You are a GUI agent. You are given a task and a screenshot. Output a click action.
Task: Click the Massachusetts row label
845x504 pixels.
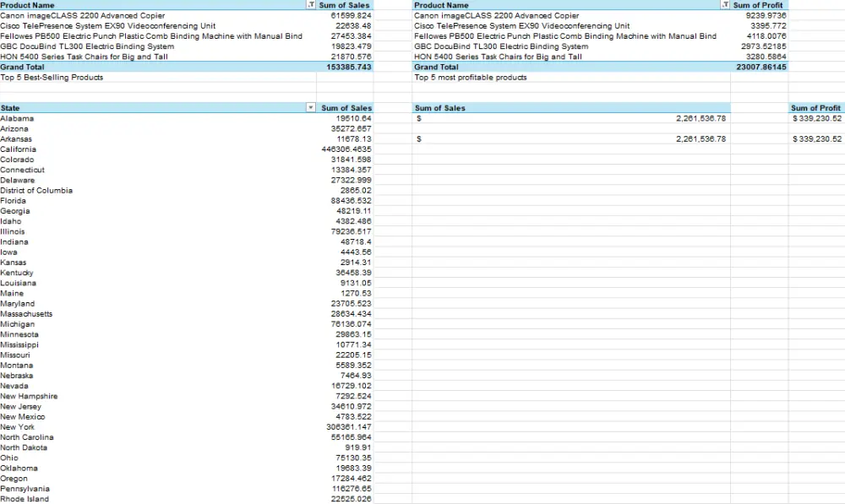[26, 313]
